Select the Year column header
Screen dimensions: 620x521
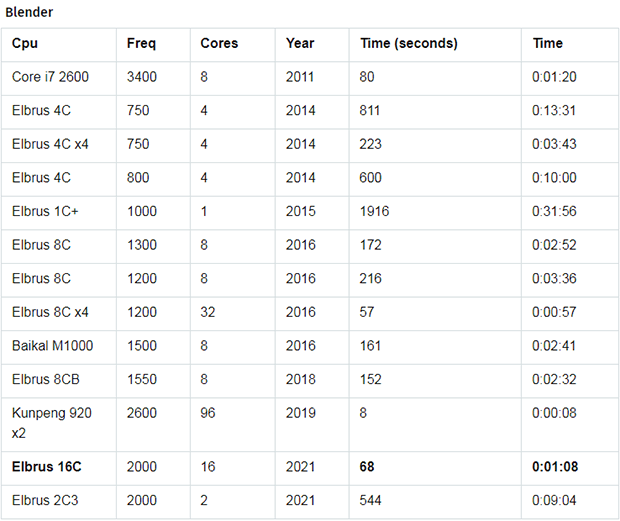click(x=300, y=43)
